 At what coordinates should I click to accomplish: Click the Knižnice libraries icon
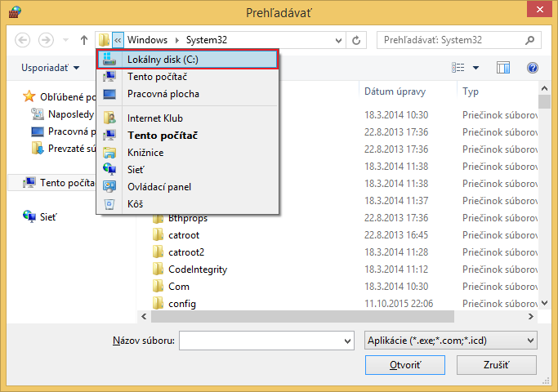pos(109,153)
